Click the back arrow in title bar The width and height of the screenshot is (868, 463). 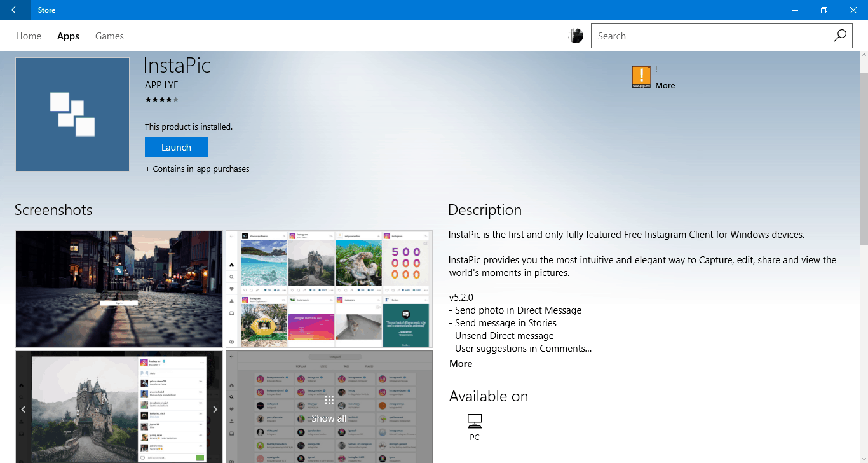click(15, 10)
